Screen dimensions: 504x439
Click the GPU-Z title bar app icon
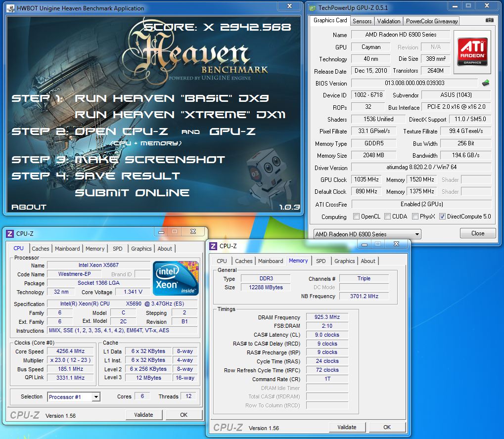point(312,8)
